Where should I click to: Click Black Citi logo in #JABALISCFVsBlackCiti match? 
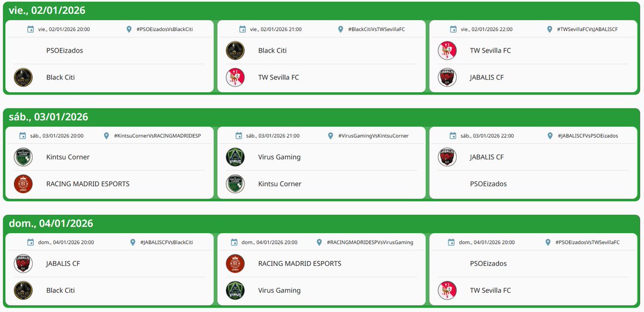pos(23,291)
